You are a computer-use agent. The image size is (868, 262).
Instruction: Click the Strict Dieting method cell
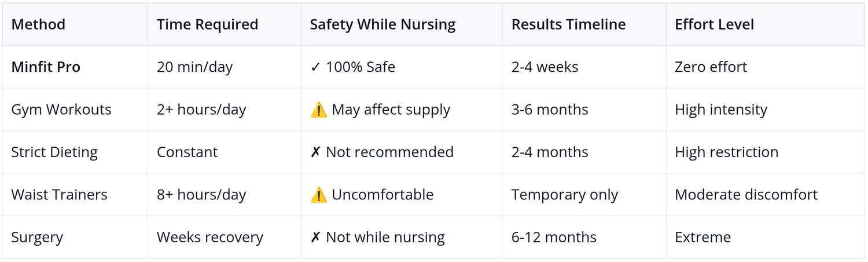coord(75,152)
